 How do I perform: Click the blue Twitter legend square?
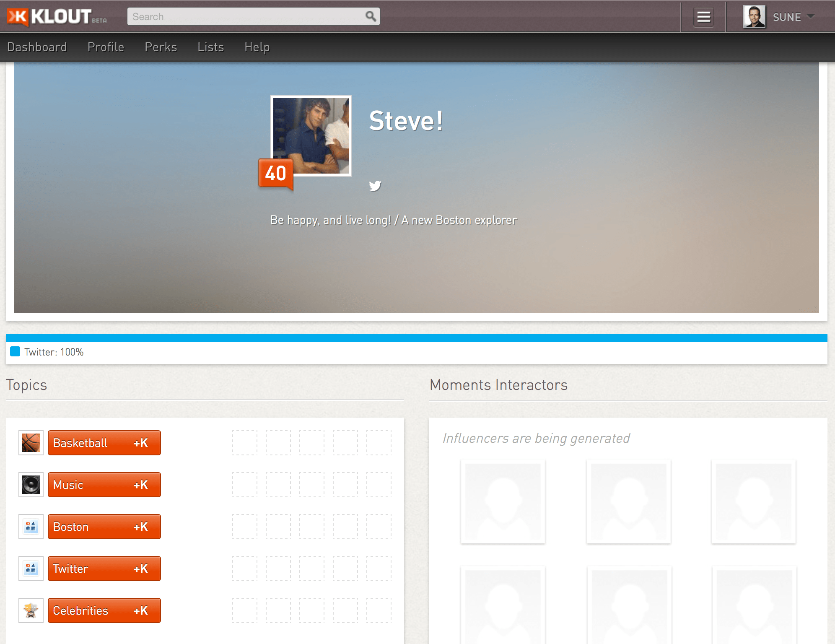15,351
